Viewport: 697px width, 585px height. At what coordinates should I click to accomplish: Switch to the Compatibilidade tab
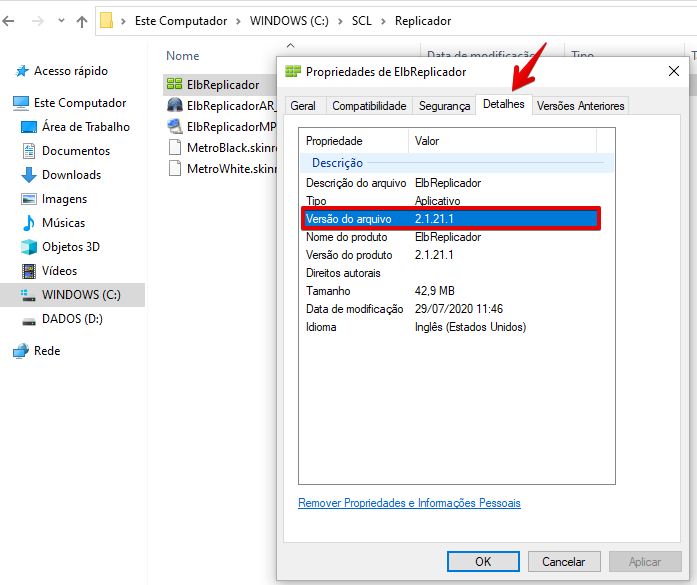pos(369,106)
